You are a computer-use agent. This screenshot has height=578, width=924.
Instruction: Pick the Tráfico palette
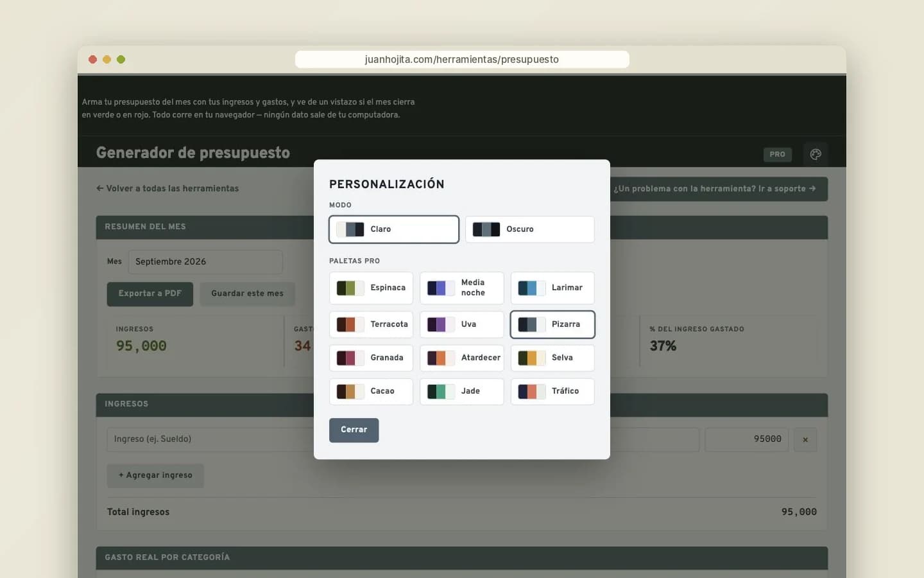pos(552,391)
